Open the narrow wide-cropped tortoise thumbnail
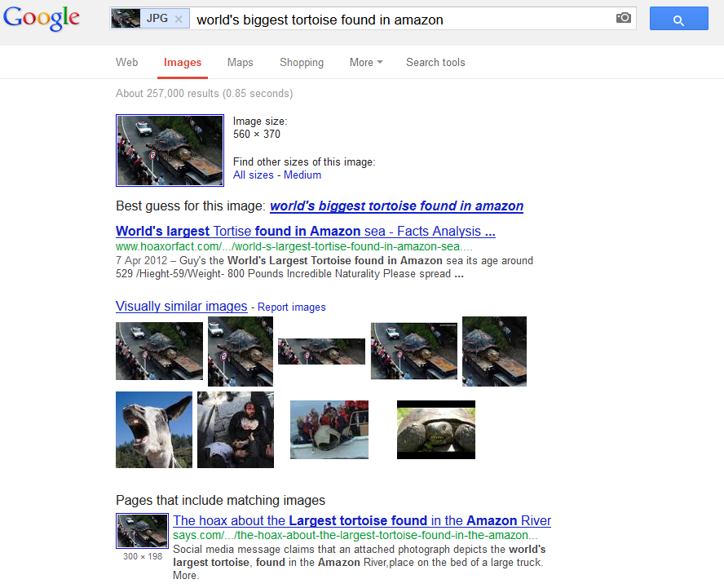This screenshot has width=724, height=588. tap(321, 351)
